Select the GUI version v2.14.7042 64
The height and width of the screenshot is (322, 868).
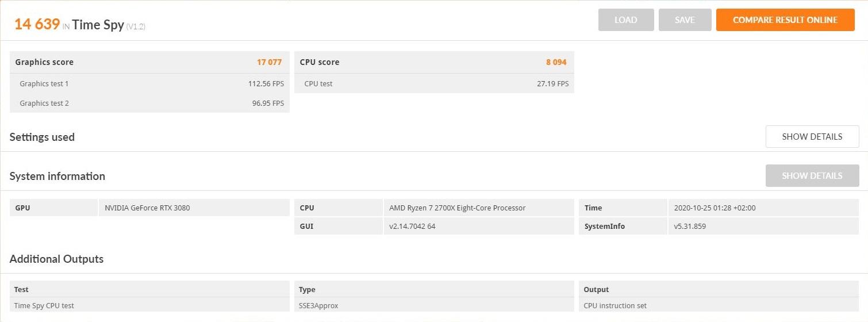click(412, 227)
